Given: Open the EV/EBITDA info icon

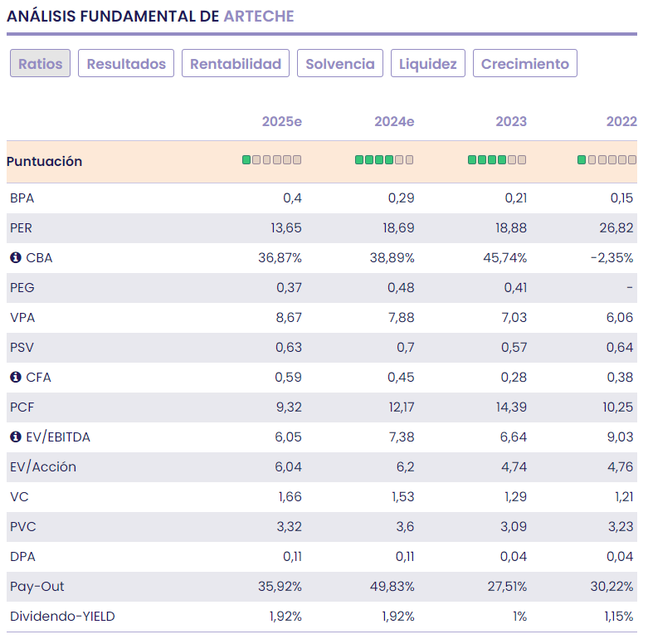Looking at the screenshot, I should (x=16, y=437).
